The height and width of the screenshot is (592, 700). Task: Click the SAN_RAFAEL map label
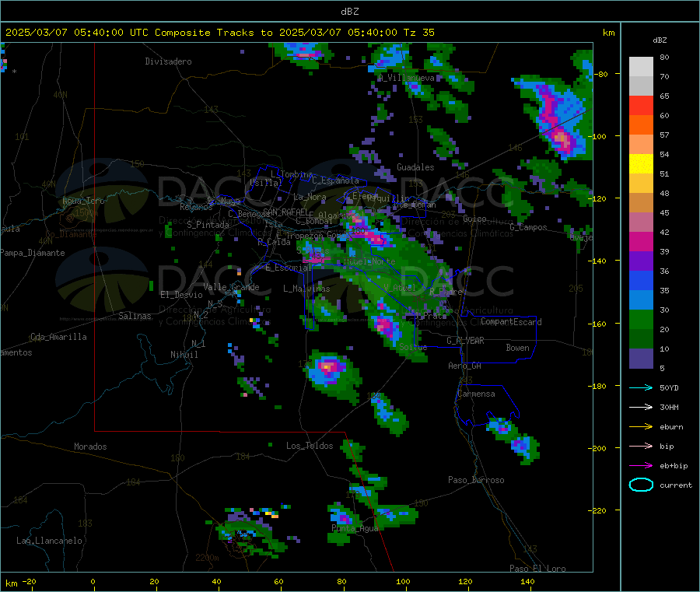(x=285, y=212)
